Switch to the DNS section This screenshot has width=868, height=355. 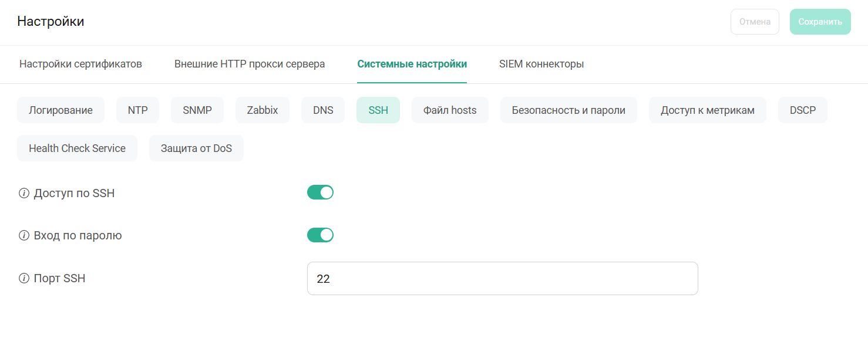point(323,110)
